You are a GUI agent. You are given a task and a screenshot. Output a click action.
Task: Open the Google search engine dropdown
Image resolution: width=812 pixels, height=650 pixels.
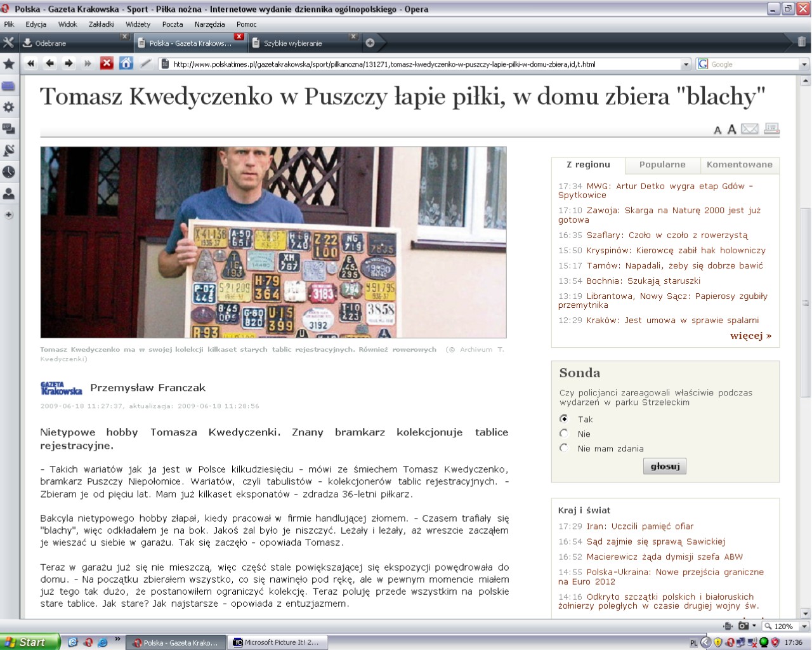pyautogui.click(x=804, y=64)
